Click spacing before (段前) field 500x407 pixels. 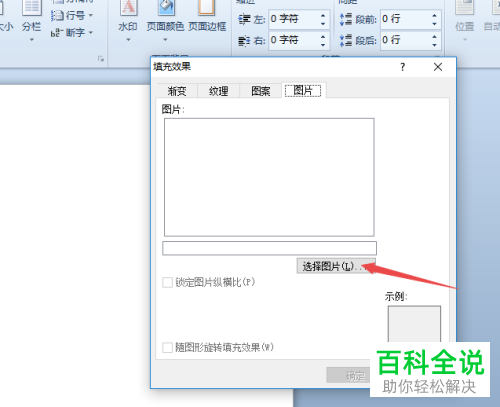pos(406,19)
